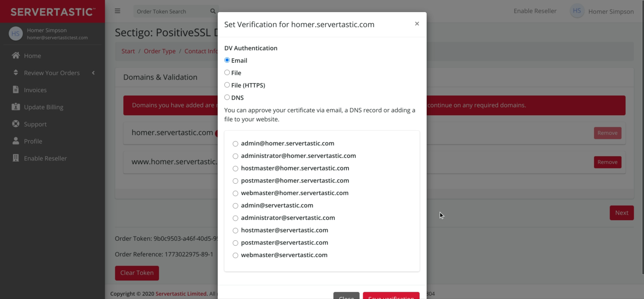
Task: Open Enable Reseller in the sidebar
Action: (x=52, y=159)
